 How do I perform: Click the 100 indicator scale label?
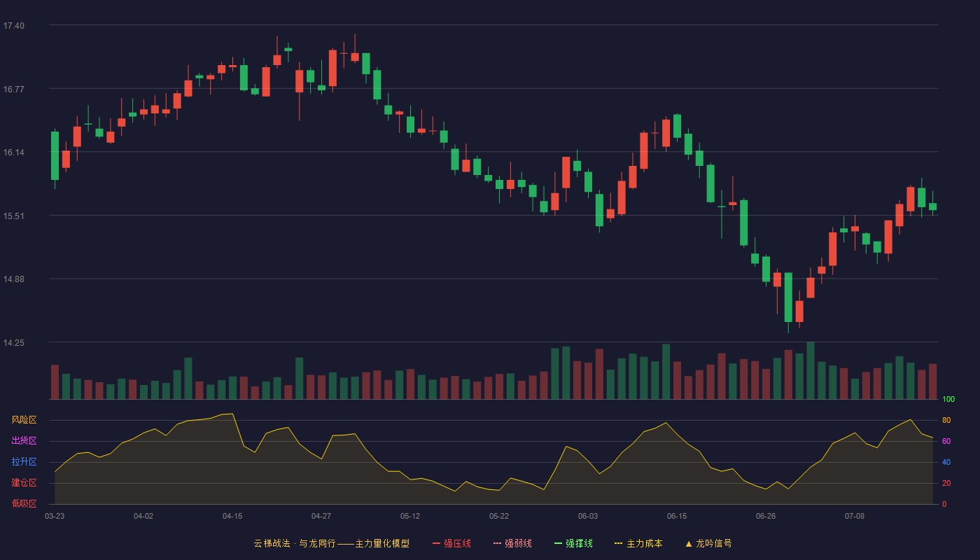pyautogui.click(x=948, y=400)
